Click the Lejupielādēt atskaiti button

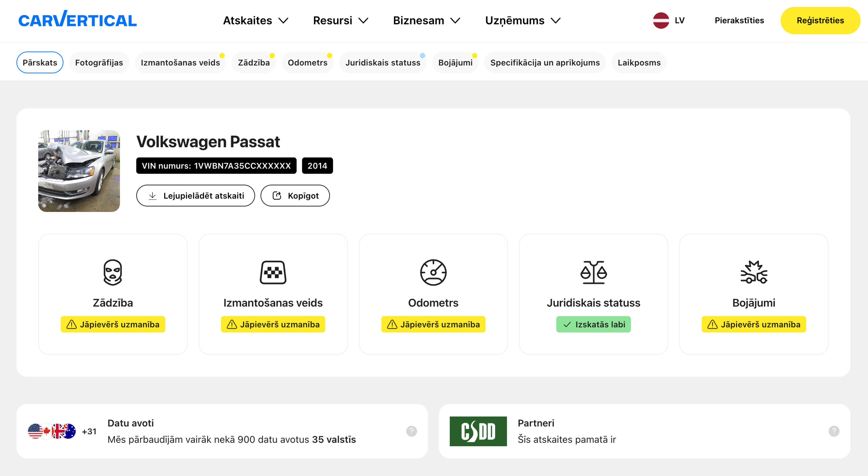[196, 196]
